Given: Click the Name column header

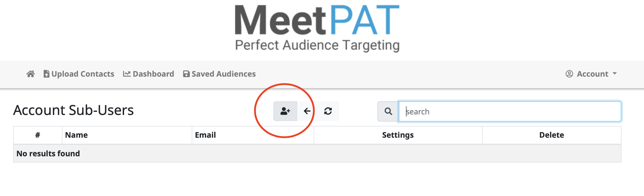Looking at the screenshot, I should point(76,135).
